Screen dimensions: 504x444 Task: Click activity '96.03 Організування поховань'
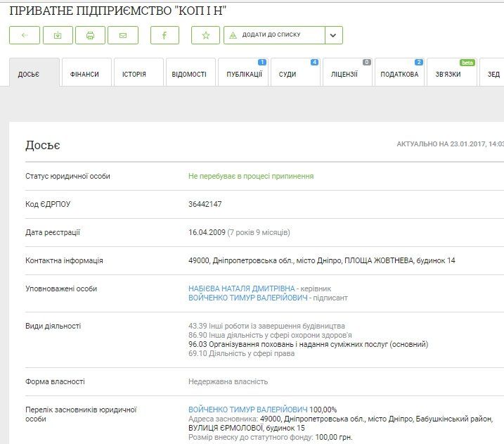click(309, 344)
